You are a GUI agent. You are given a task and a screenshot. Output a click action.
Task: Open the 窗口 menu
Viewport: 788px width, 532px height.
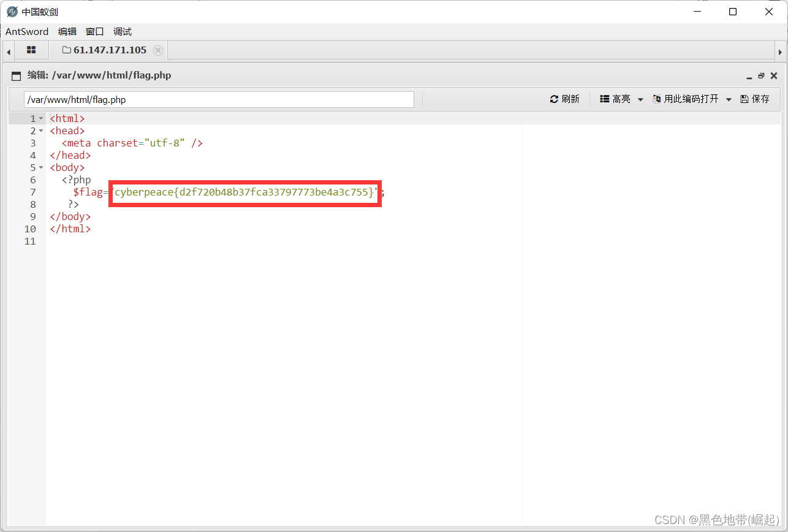click(95, 32)
